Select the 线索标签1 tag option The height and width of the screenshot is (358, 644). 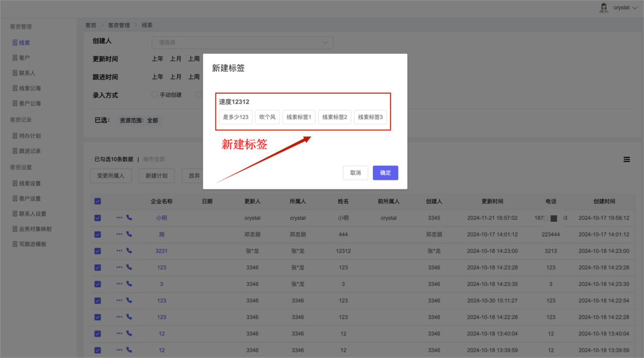click(x=299, y=117)
